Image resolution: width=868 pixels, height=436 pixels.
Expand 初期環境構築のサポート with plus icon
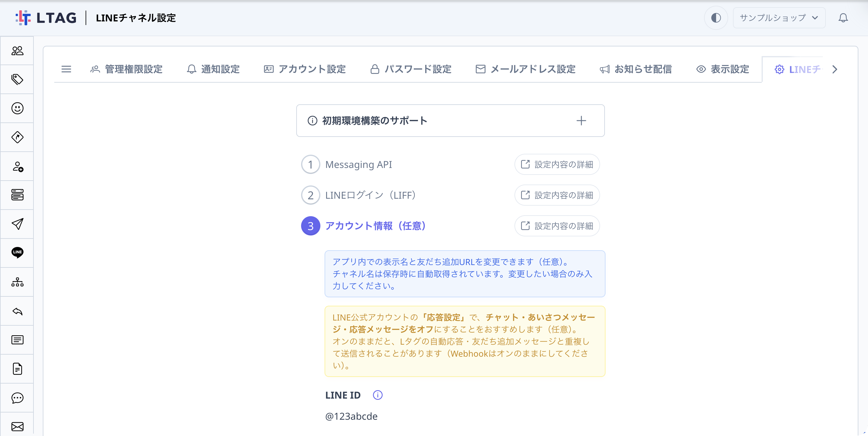581,121
